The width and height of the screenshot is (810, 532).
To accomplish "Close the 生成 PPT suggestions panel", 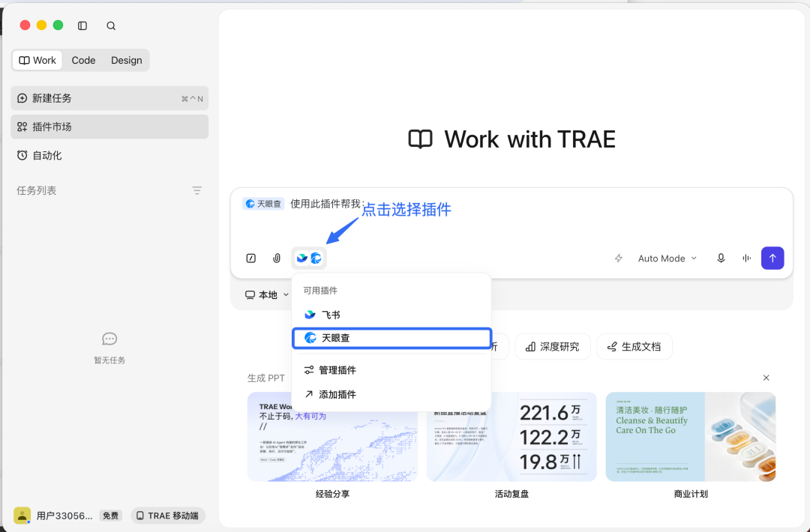I will pos(766,378).
